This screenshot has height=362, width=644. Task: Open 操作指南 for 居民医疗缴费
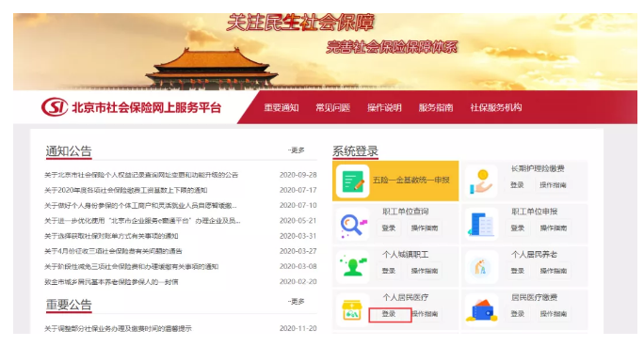pyautogui.click(x=553, y=314)
